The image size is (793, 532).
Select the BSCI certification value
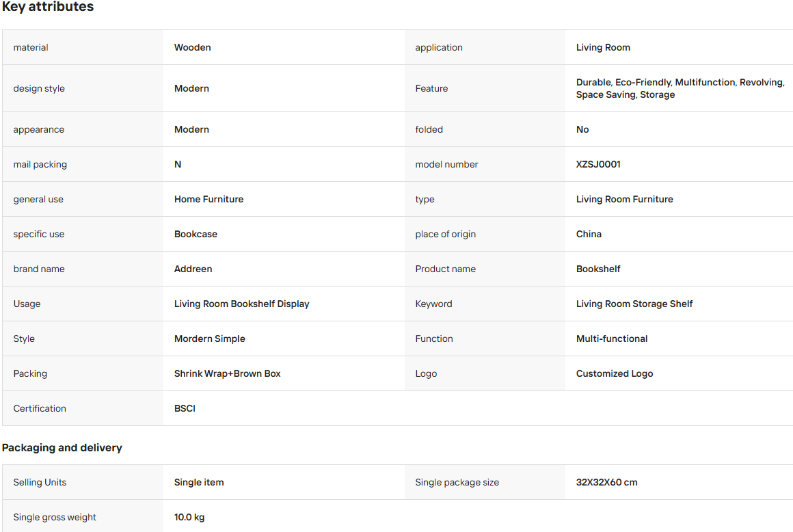(185, 409)
